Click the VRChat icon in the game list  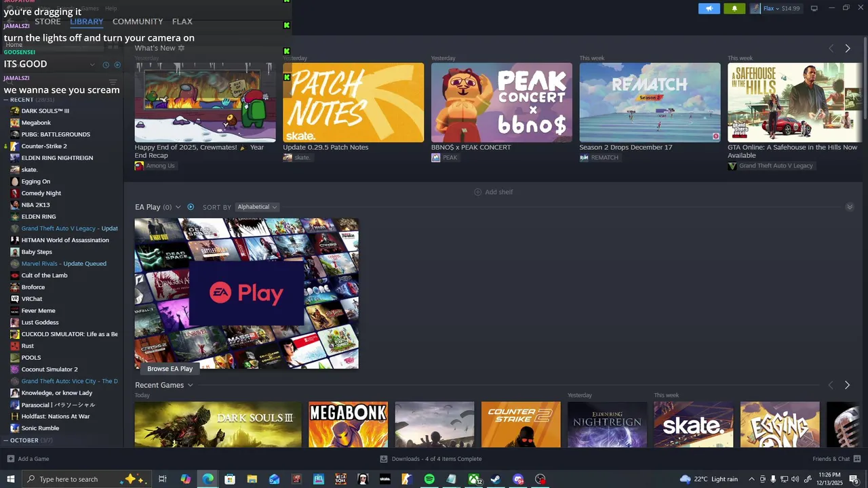point(15,299)
